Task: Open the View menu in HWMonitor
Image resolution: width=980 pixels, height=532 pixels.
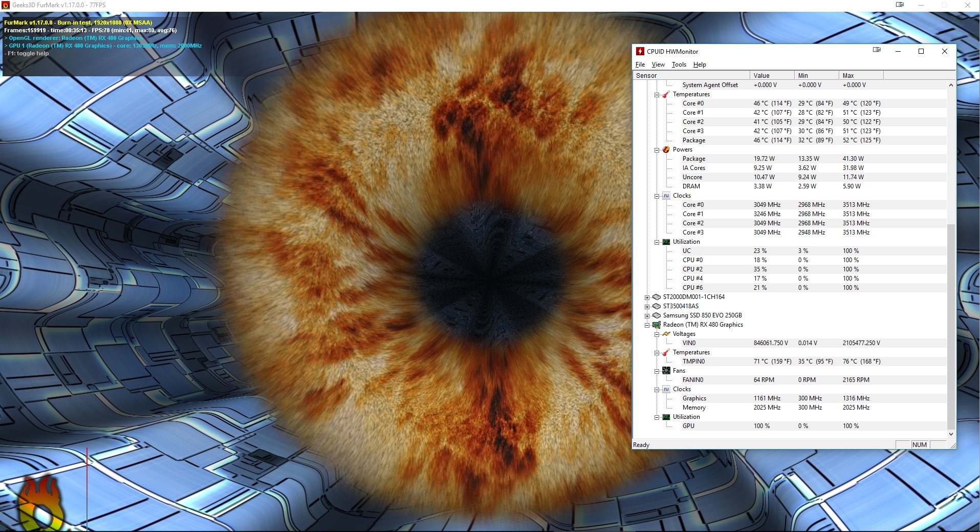Action: click(658, 65)
